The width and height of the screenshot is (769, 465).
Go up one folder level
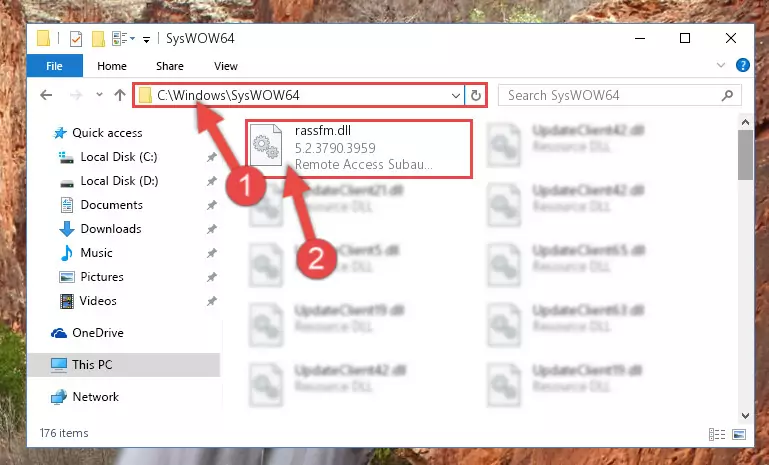click(x=120, y=95)
